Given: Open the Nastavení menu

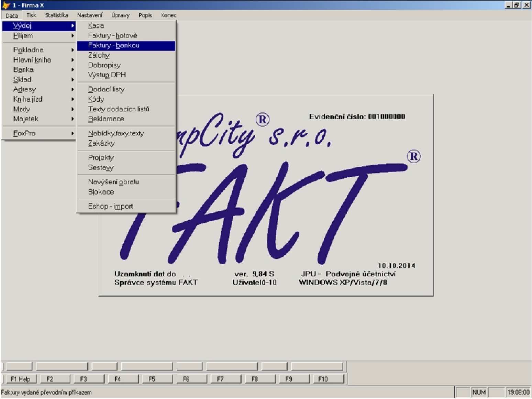Looking at the screenshot, I should (x=90, y=15).
